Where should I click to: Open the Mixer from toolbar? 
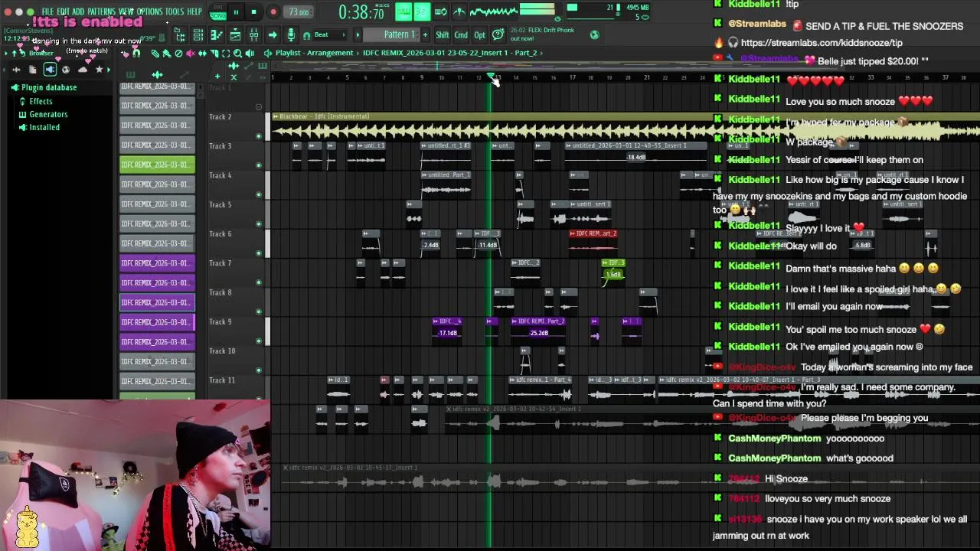(253, 35)
